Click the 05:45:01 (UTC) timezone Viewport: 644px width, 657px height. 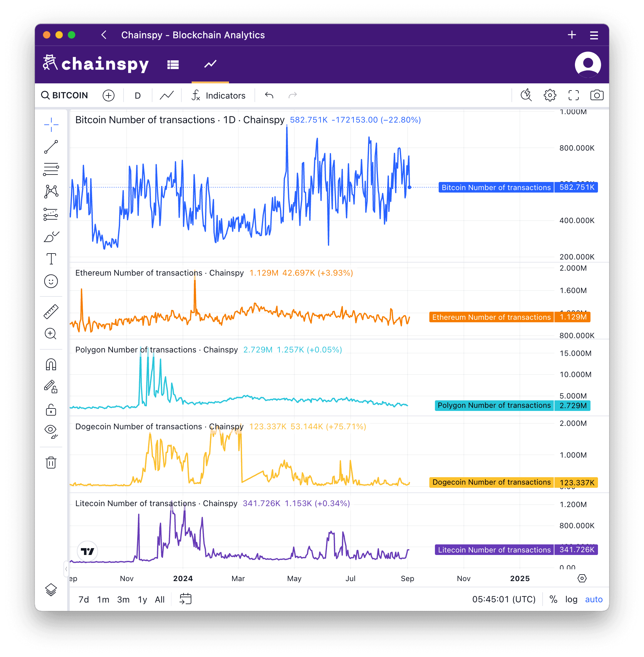pyautogui.click(x=504, y=599)
